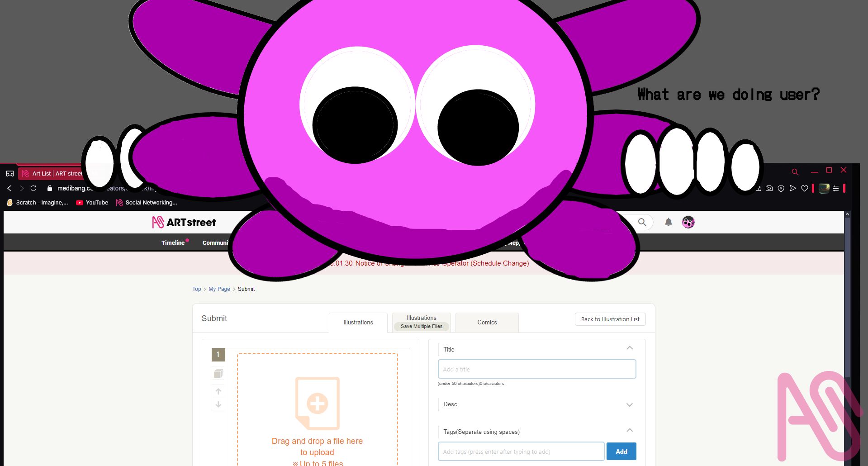Viewport: 868px width, 466px height.
Task: Open the YouTube bookmark
Action: [92, 203]
